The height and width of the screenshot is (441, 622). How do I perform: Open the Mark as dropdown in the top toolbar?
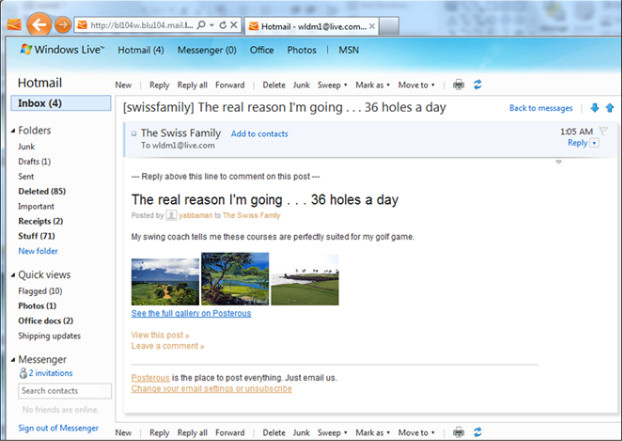(372, 85)
